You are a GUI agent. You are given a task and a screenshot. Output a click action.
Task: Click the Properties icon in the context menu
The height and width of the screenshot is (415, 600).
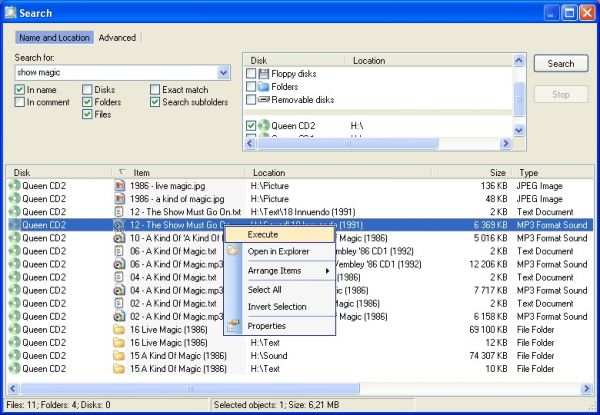pyautogui.click(x=233, y=326)
